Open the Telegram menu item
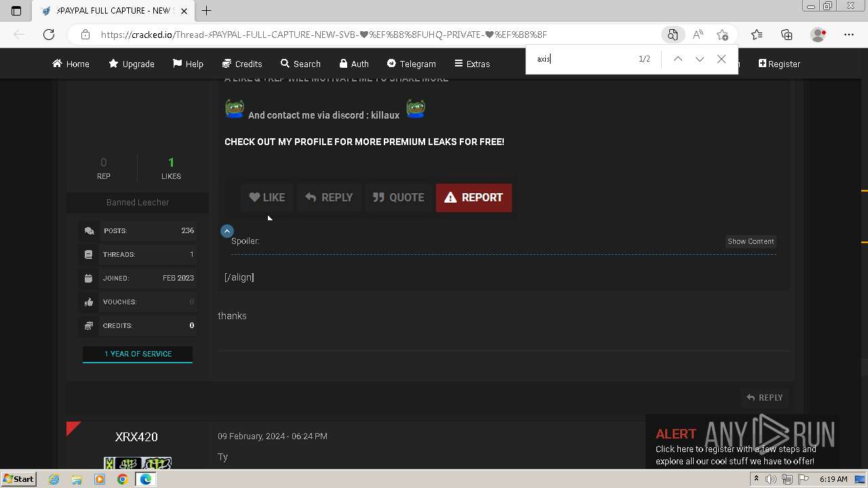This screenshot has width=868, height=488. click(412, 64)
